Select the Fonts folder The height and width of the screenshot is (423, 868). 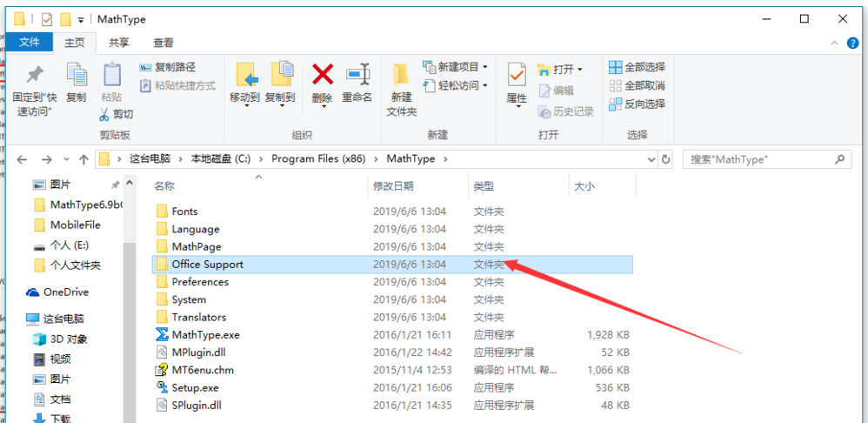(x=392, y=211)
